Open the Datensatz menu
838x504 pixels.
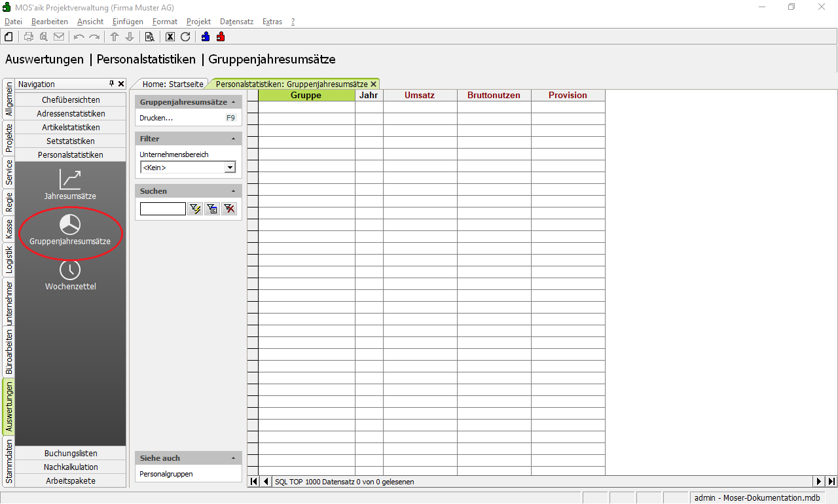(x=236, y=22)
